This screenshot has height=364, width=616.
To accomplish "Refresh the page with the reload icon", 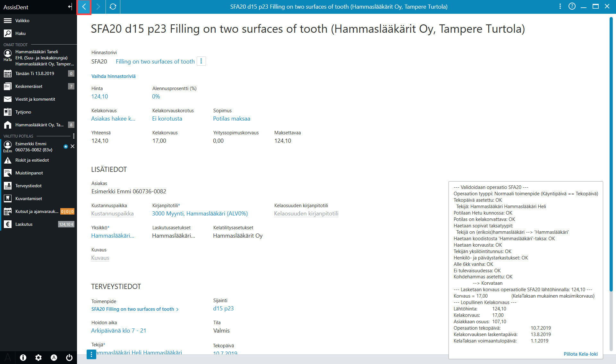I will tap(113, 7).
